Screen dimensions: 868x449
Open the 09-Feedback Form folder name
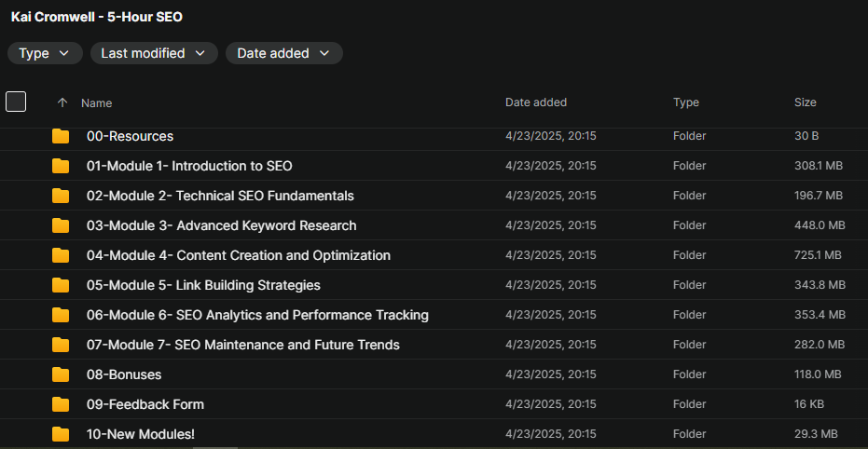coord(145,405)
